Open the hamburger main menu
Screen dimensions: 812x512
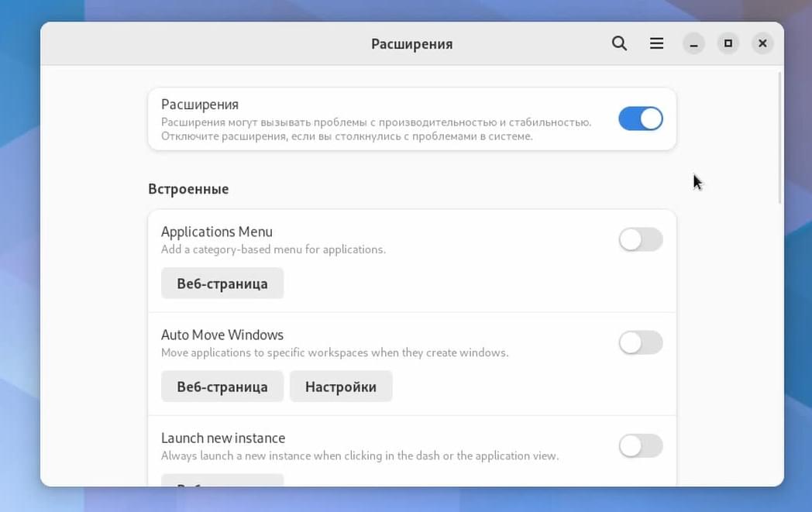pos(656,43)
